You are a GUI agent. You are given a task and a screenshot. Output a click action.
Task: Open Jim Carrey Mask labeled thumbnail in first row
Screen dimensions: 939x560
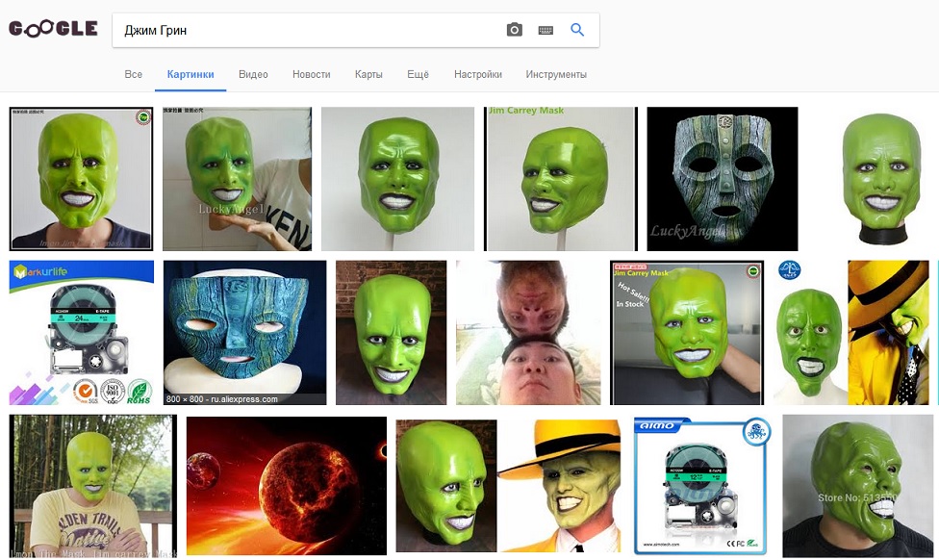(561, 178)
